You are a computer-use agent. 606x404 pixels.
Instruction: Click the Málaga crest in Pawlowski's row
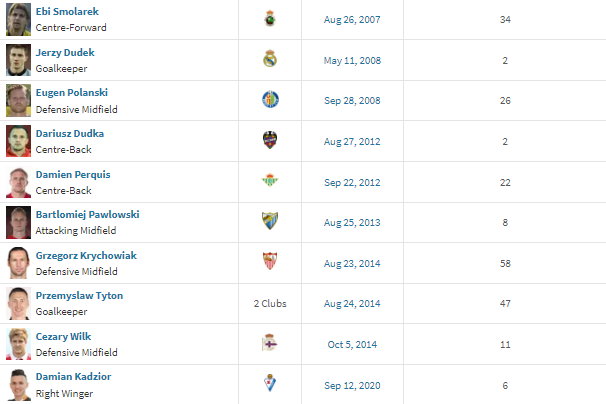click(270, 221)
